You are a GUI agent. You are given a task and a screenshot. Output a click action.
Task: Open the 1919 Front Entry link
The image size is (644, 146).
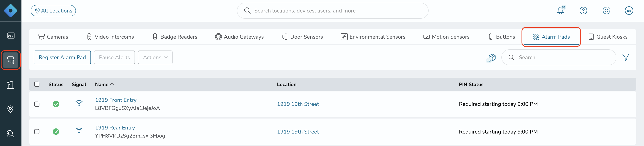click(x=116, y=100)
